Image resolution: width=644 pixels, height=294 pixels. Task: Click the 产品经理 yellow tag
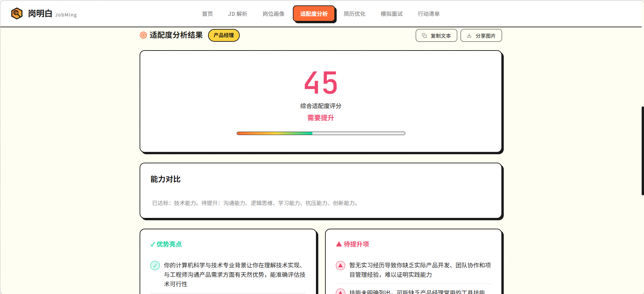(224, 35)
